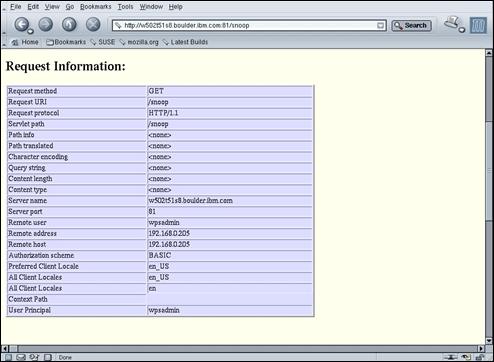Click the vertical scrollbar up arrow
The image size is (494, 362).
(489, 53)
